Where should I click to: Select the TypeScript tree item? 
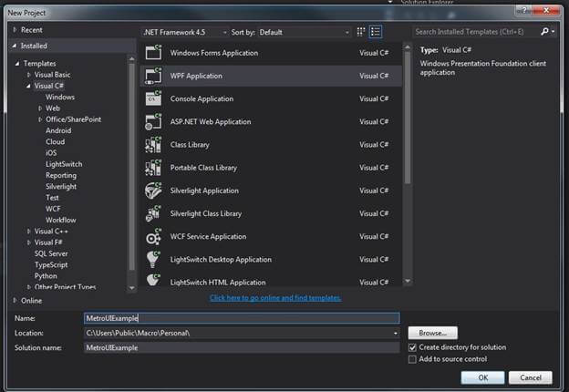pos(51,265)
